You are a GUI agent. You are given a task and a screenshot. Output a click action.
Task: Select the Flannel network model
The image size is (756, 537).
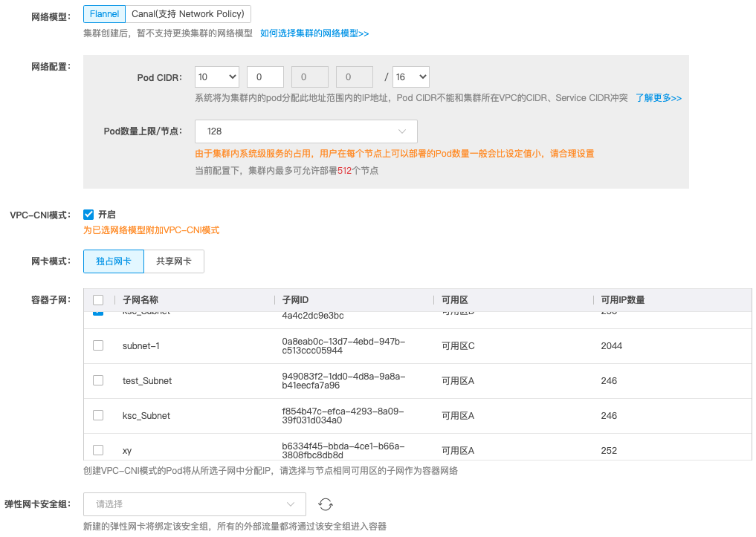(x=104, y=14)
